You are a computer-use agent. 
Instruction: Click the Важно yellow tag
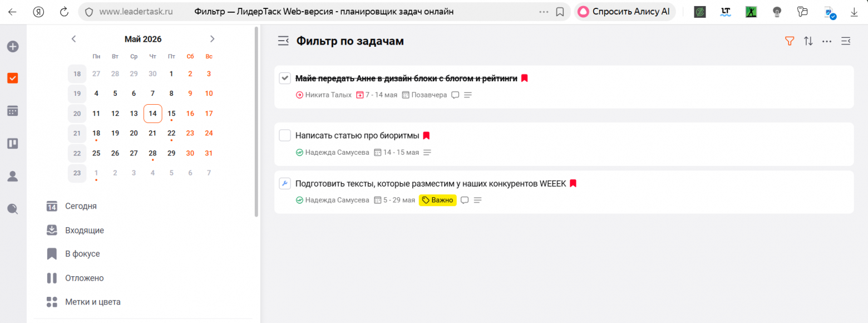pyautogui.click(x=438, y=200)
